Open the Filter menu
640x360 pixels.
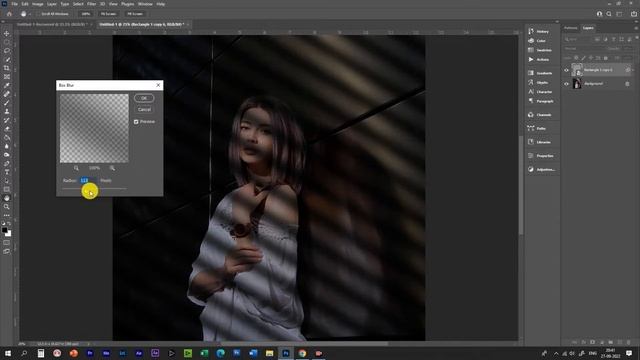pos(91,4)
